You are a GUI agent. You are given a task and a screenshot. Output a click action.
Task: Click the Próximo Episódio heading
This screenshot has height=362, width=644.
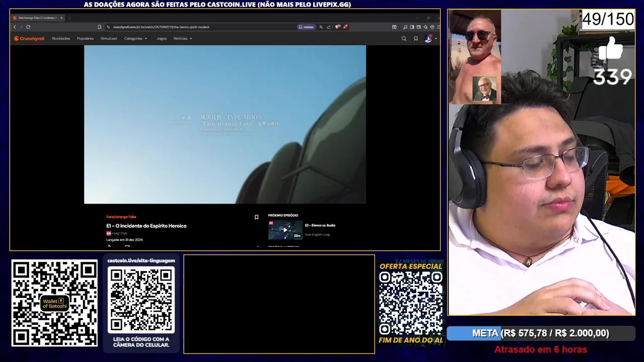283,215
